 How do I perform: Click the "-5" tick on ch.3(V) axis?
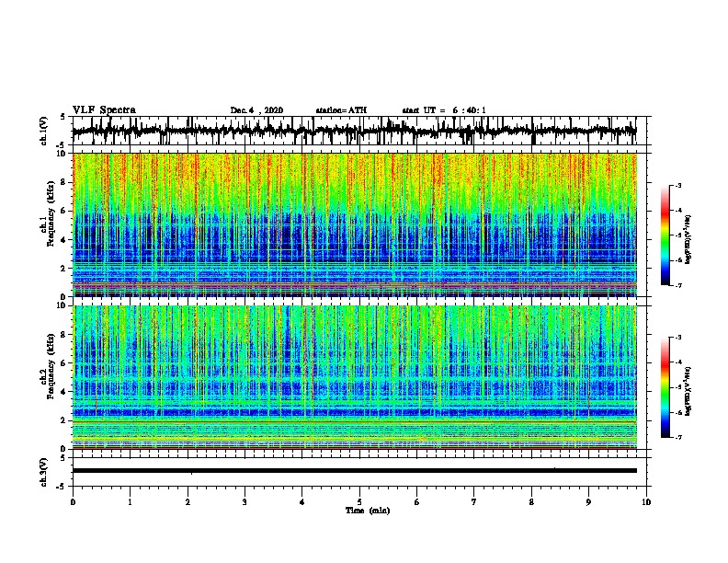pos(62,487)
